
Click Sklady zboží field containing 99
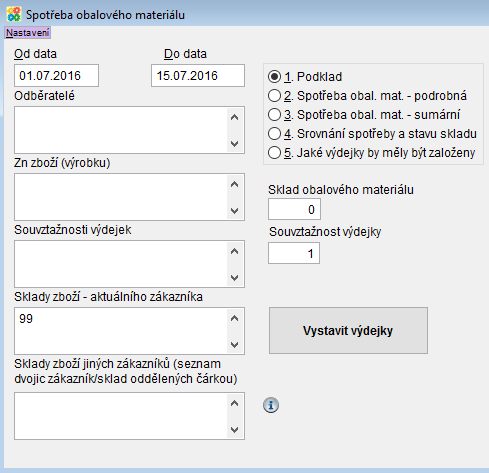click(x=121, y=331)
